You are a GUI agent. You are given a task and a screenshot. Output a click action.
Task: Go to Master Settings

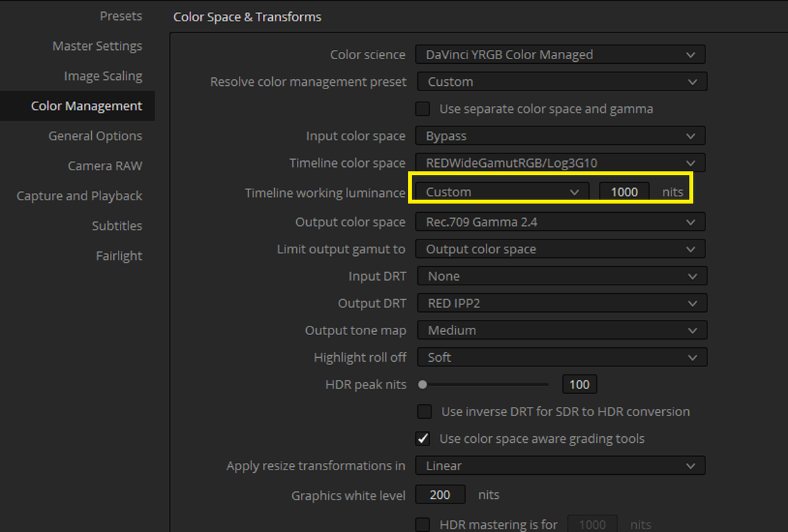tap(97, 46)
